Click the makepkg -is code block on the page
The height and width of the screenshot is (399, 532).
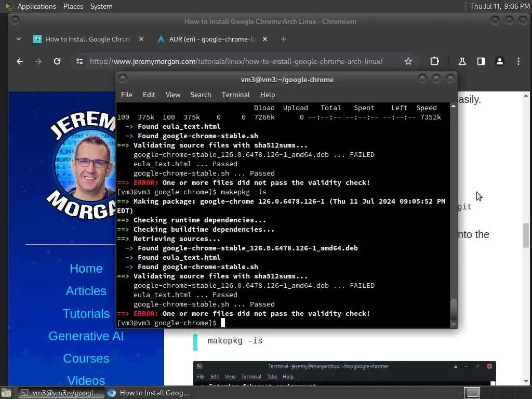[x=235, y=341]
